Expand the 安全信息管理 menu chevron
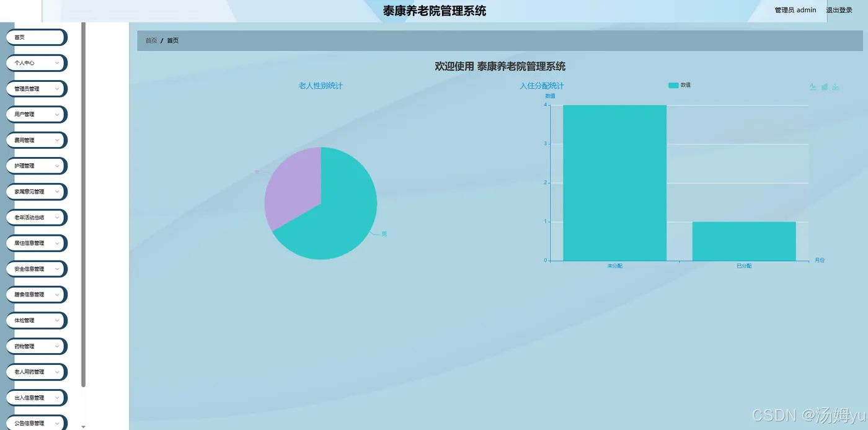The width and height of the screenshot is (868, 430). point(57,269)
